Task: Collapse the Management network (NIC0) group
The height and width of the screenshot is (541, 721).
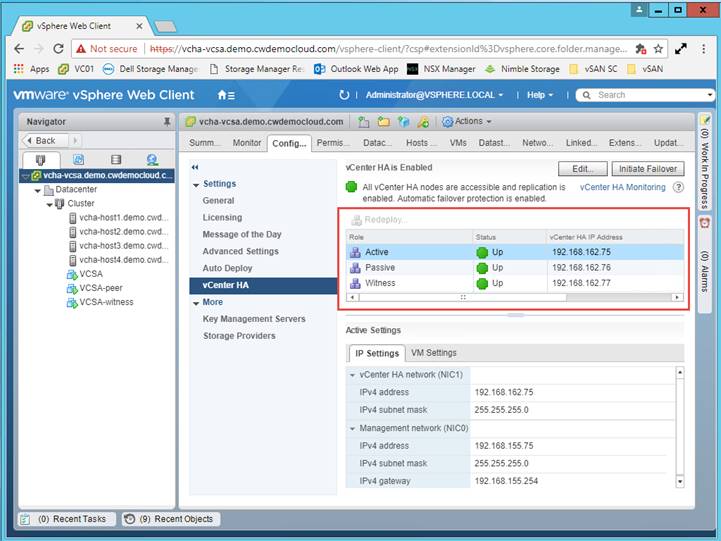Action: [x=352, y=429]
